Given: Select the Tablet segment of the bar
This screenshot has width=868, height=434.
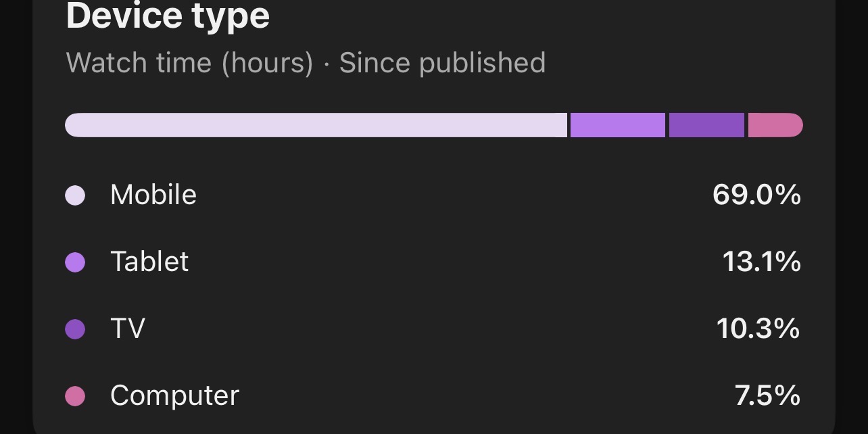Looking at the screenshot, I should pyautogui.click(x=618, y=125).
